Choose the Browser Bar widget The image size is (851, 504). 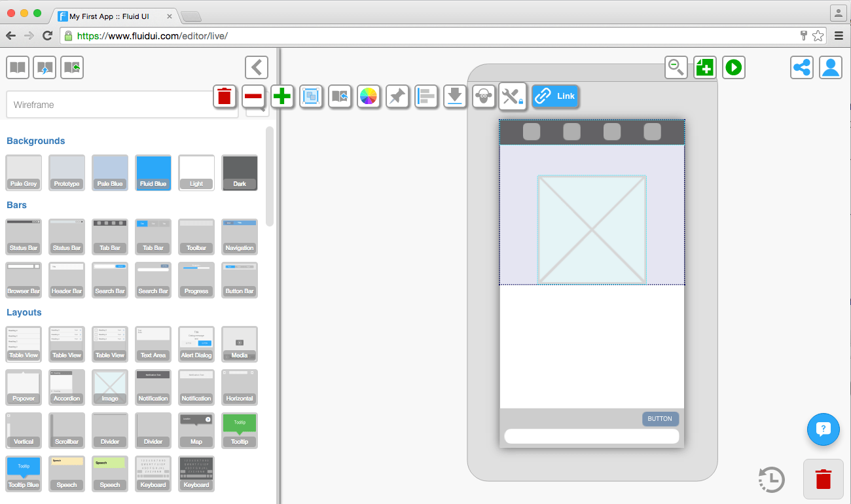click(x=24, y=280)
